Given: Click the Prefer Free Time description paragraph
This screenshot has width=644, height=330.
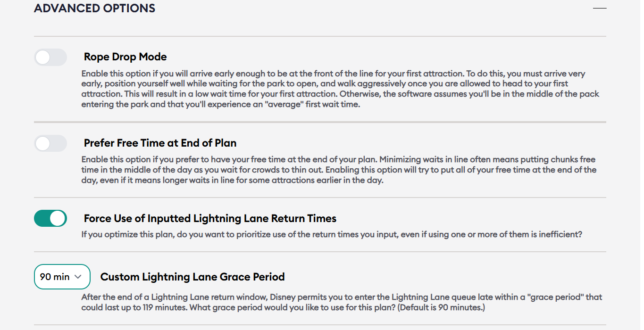Looking at the screenshot, I should tap(339, 170).
